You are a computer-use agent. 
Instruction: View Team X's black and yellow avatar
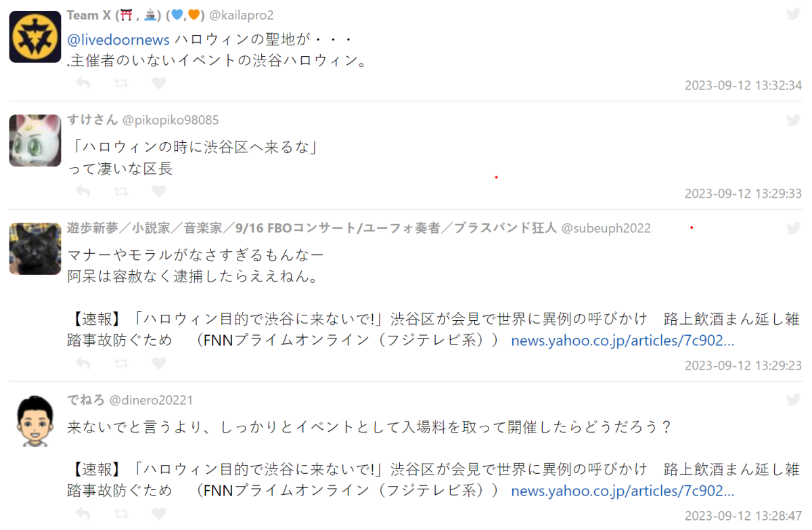[x=35, y=37]
